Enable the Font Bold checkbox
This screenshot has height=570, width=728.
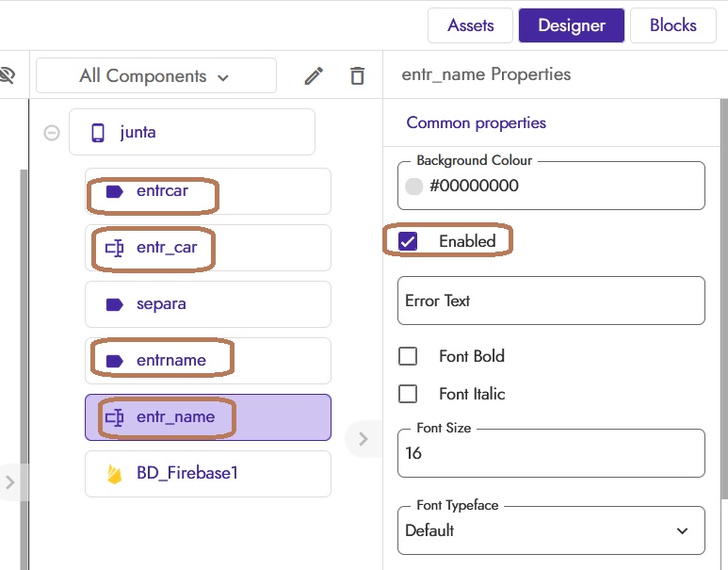tap(408, 356)
